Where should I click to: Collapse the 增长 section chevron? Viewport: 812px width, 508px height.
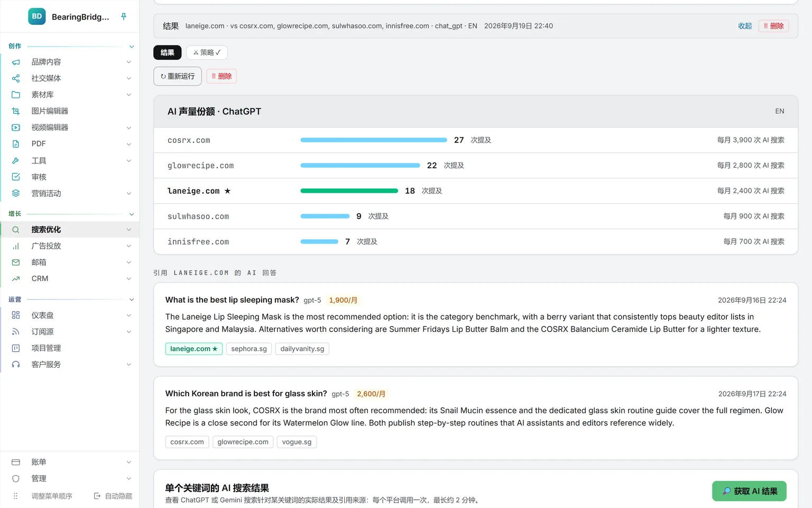click(x=132, y=214)
